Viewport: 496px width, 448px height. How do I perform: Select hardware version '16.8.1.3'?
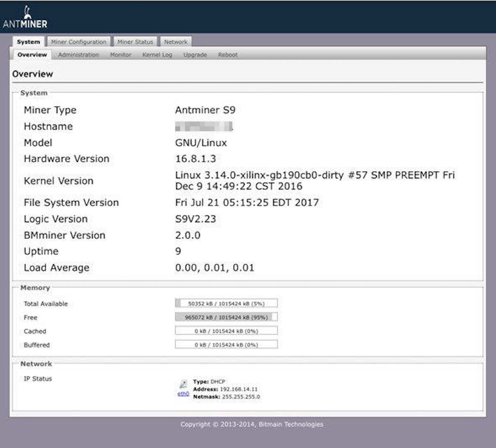[195, 159]
